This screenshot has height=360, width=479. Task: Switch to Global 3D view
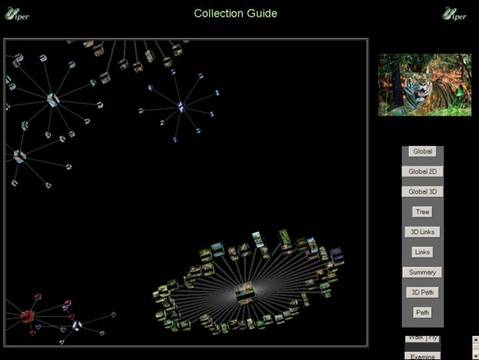pos(422,192)
